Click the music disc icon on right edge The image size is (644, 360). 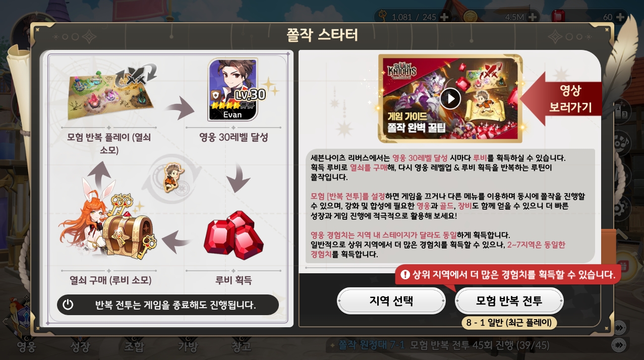point(622,143)
